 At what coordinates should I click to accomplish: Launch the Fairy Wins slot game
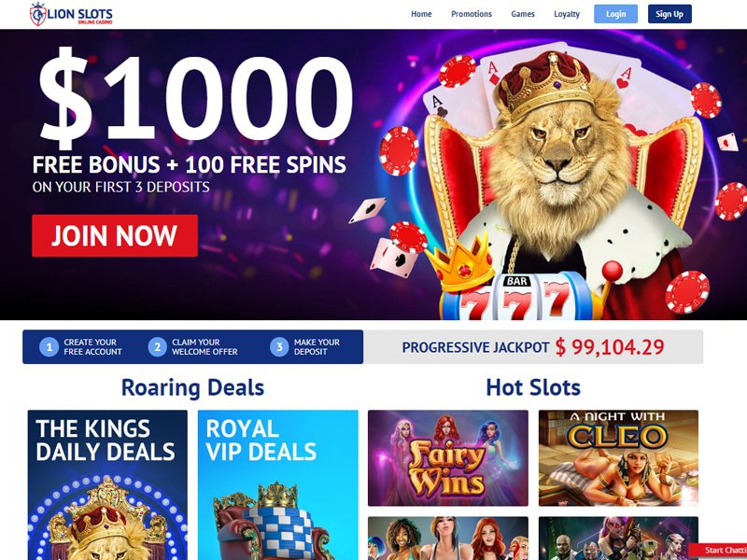point(448,458)
